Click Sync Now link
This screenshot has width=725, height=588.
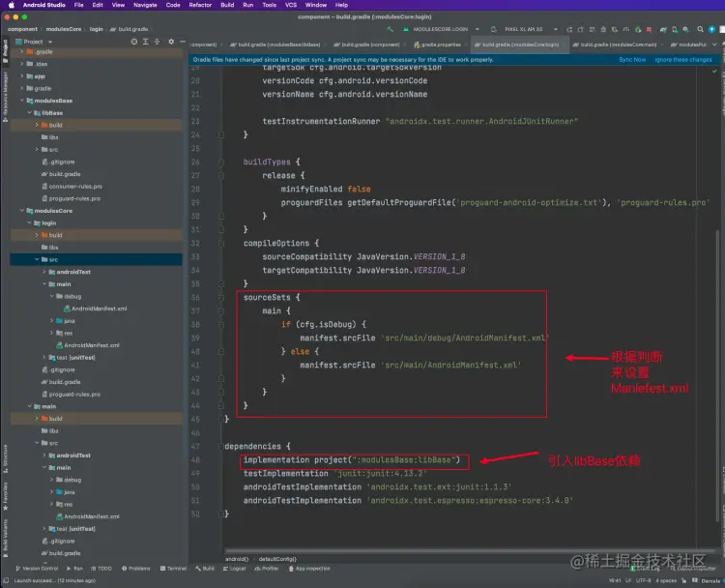tap(632, 60)
